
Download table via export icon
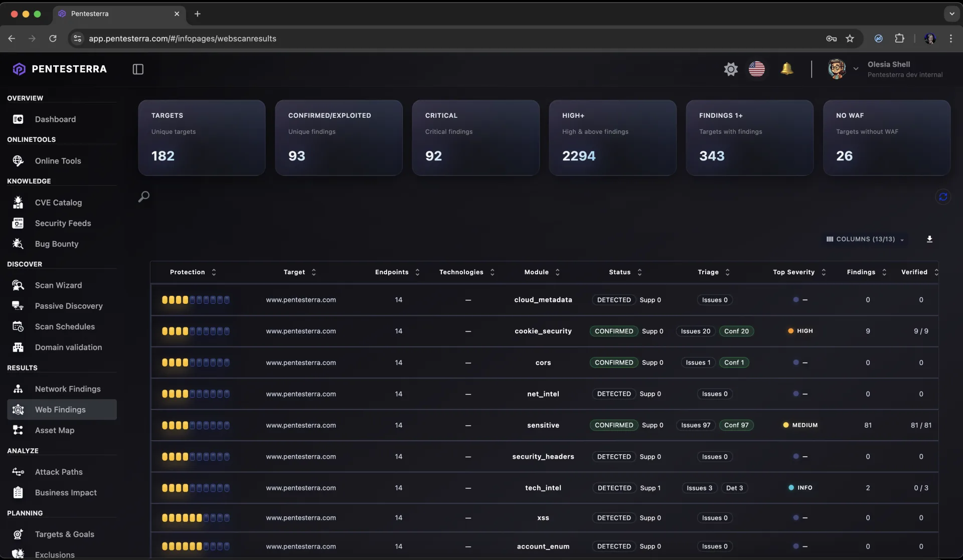(929, 239)
